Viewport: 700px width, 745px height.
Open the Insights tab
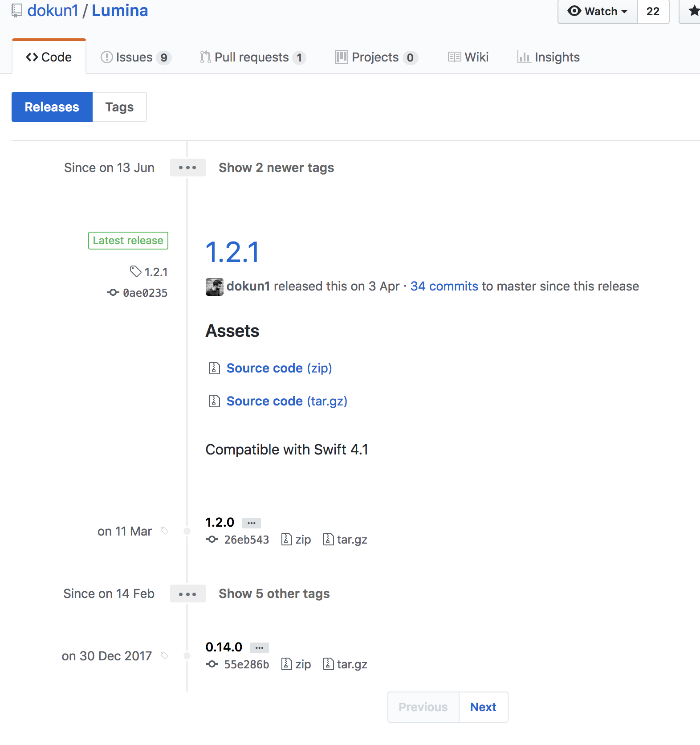click(x=549, y=57)
